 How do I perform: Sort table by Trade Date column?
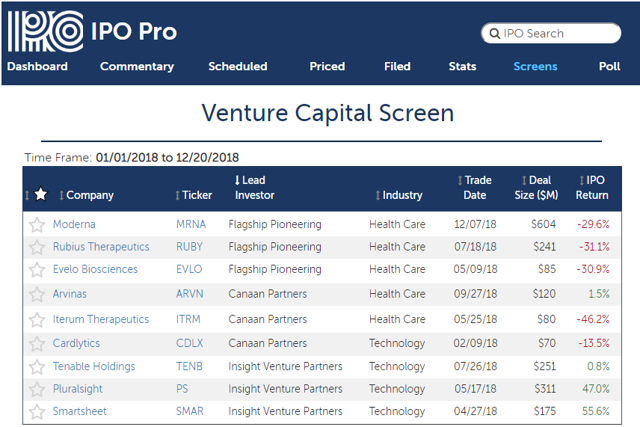tap(475, 187)
